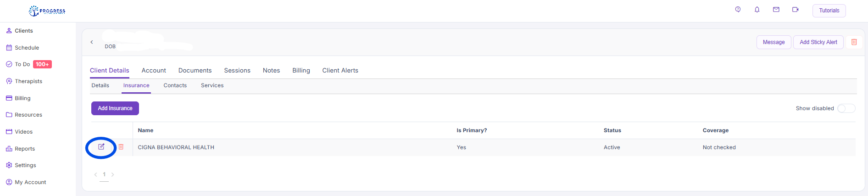This screenshot has height=196, width=868.
Task: Go back using the left chevron arrow
Action: pyautogui.click(x=92, y=42)
